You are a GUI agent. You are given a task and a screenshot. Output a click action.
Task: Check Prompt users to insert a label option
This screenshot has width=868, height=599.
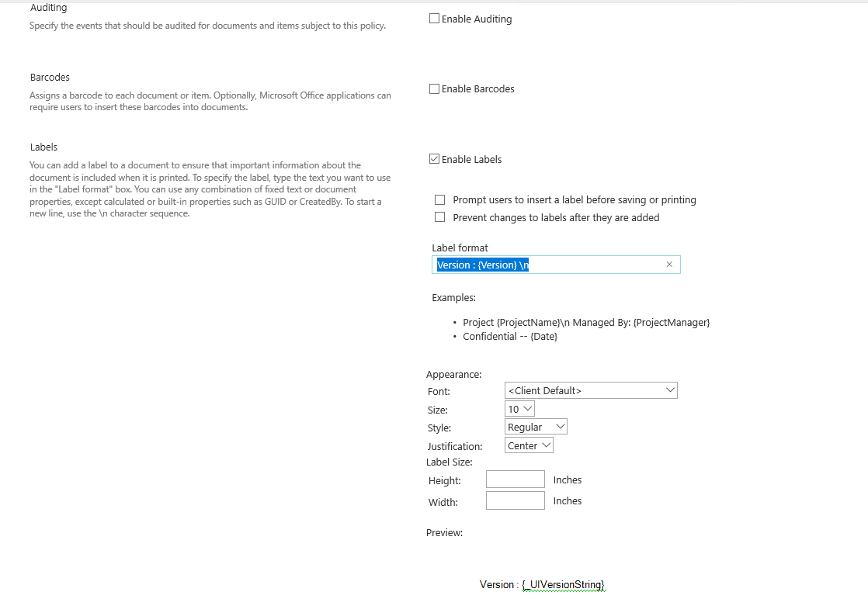click(x=439, y=199)
